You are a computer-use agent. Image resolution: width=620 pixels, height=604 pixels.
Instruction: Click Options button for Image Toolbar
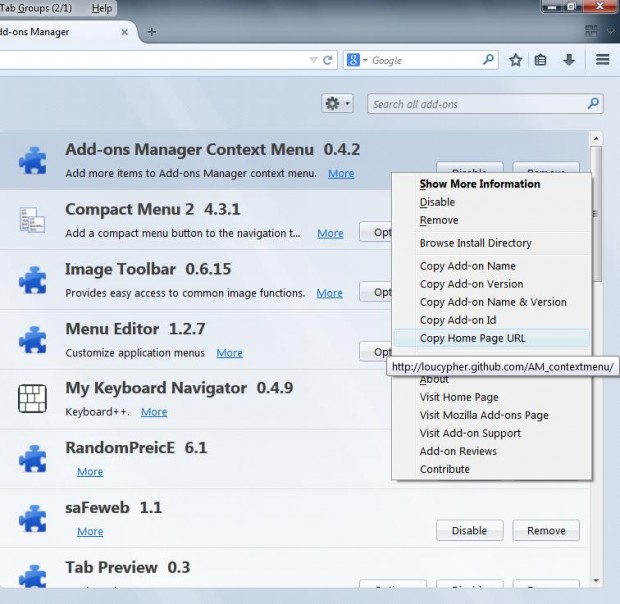(376, 292)
